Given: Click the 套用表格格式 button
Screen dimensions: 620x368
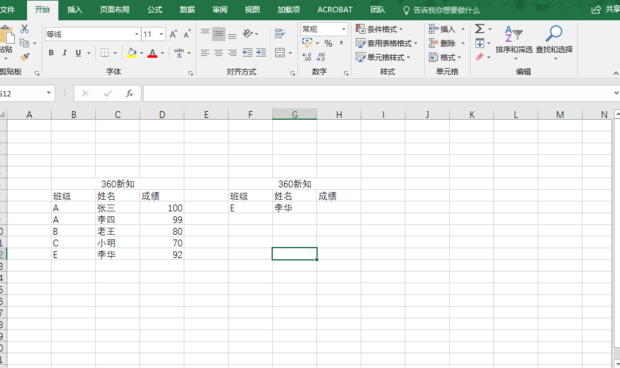Looking at the screenshot, I should [386, 43].
